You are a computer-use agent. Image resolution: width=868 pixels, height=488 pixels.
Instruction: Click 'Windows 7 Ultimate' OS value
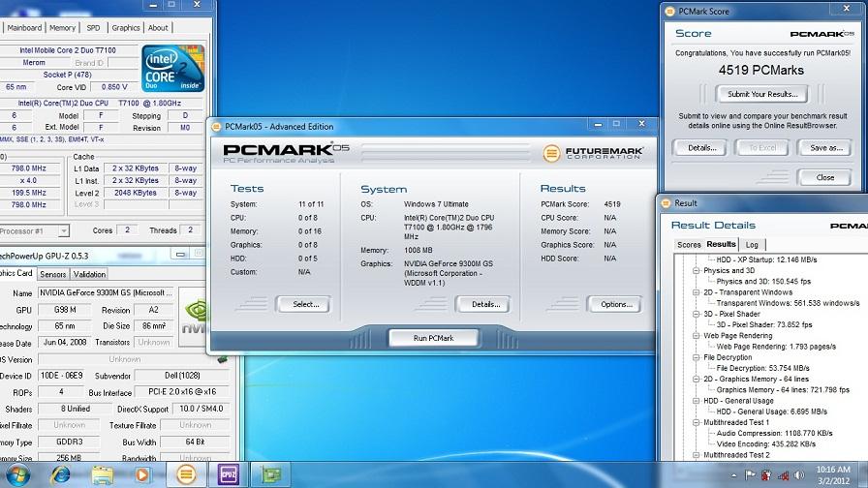pos(436,204)
